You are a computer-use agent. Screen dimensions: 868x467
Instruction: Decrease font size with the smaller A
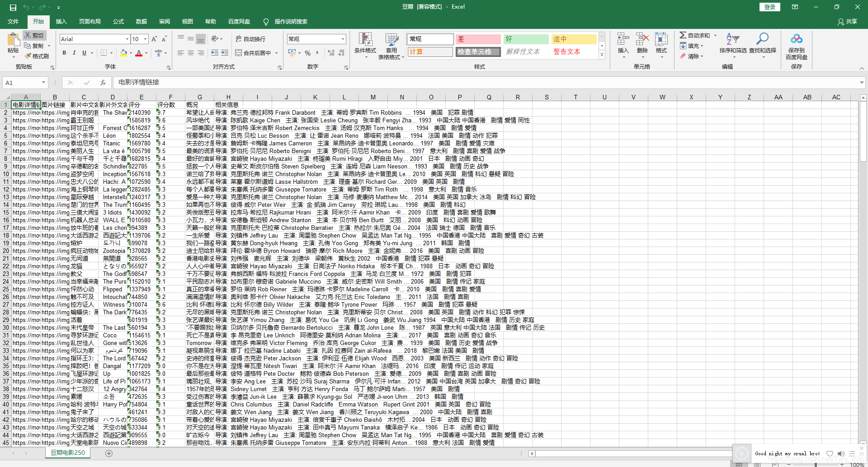point(164,39)
